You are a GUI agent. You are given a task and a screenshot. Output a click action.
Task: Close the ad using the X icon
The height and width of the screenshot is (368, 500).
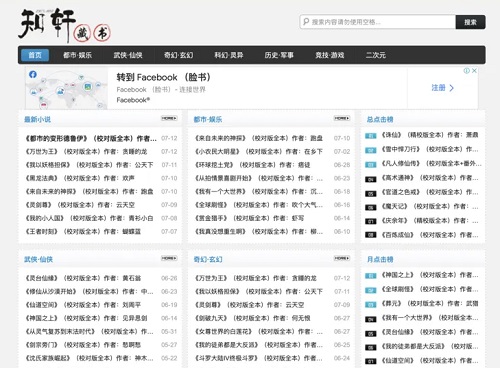coord(474,71)
